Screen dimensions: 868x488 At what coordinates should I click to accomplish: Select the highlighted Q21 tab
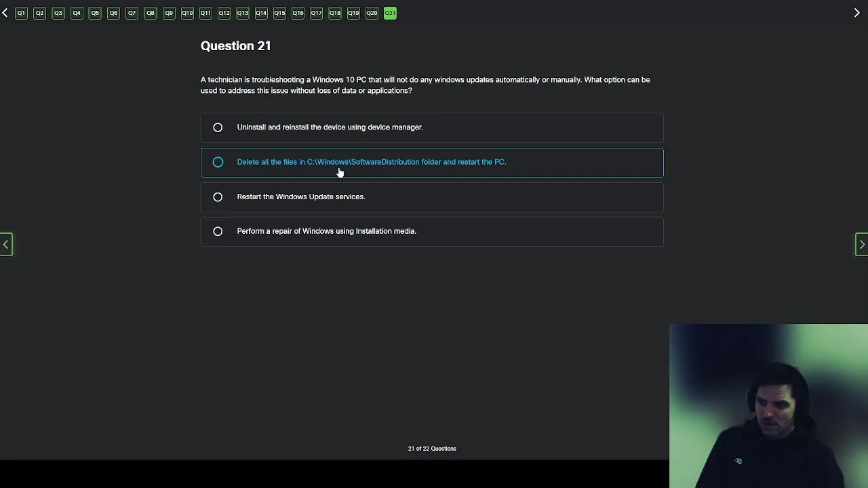[x=390, y=13]
